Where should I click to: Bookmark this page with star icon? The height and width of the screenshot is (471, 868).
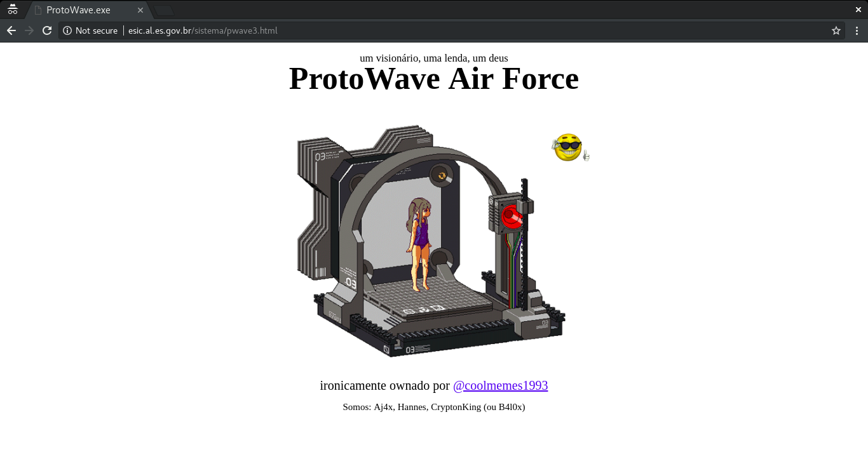[836, 30]
